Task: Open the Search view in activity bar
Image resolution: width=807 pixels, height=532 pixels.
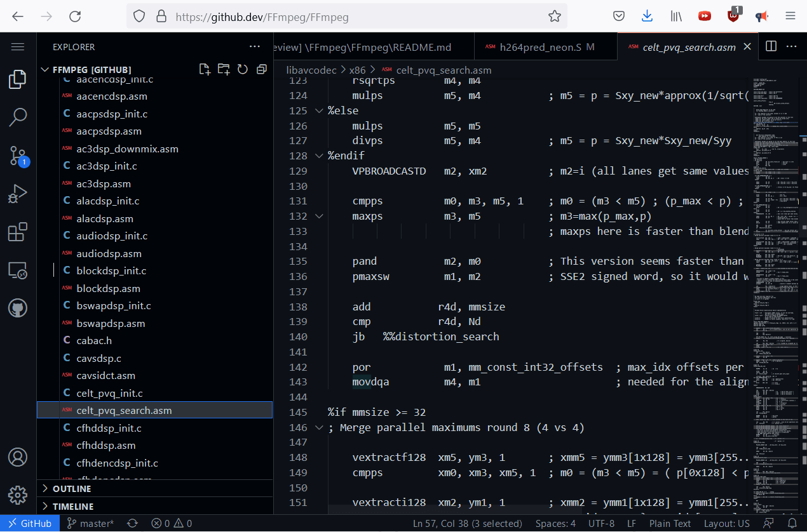Action: pyautogui.click(x=18, y=117)
